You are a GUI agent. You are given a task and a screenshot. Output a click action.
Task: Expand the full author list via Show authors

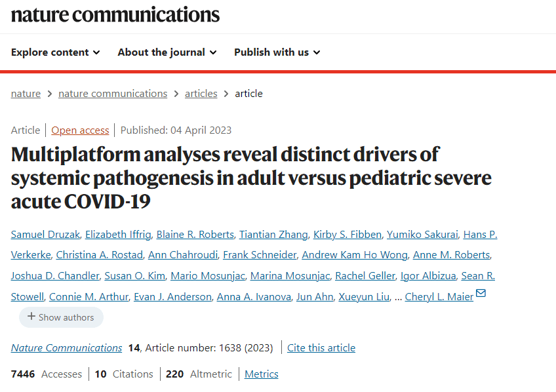[x=61, y=317]
